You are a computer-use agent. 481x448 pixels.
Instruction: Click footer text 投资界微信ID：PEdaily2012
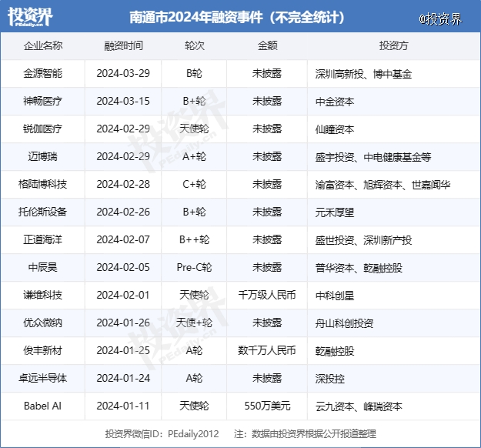162,433
